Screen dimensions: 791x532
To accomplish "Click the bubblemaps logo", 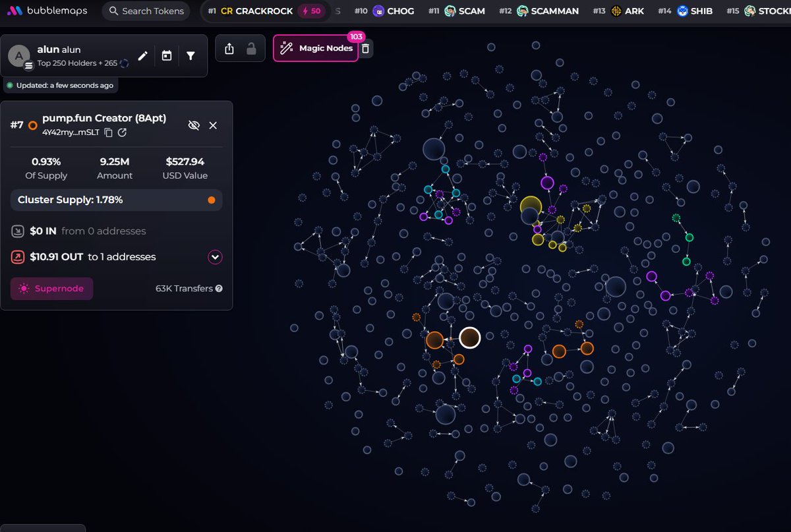I will 47,11.
